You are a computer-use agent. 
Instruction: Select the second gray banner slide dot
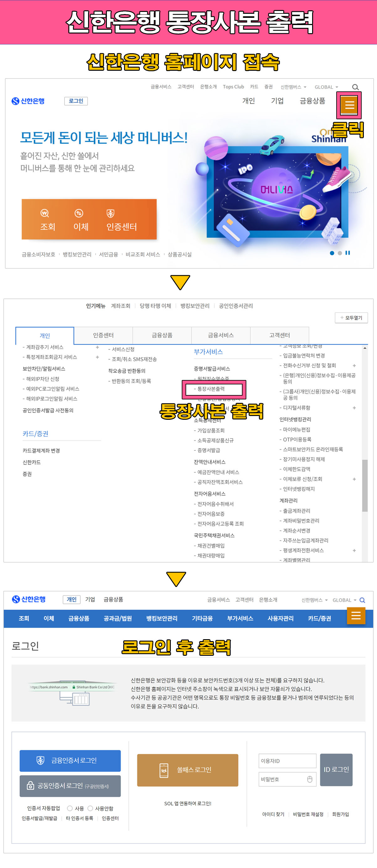coord(340,253)
